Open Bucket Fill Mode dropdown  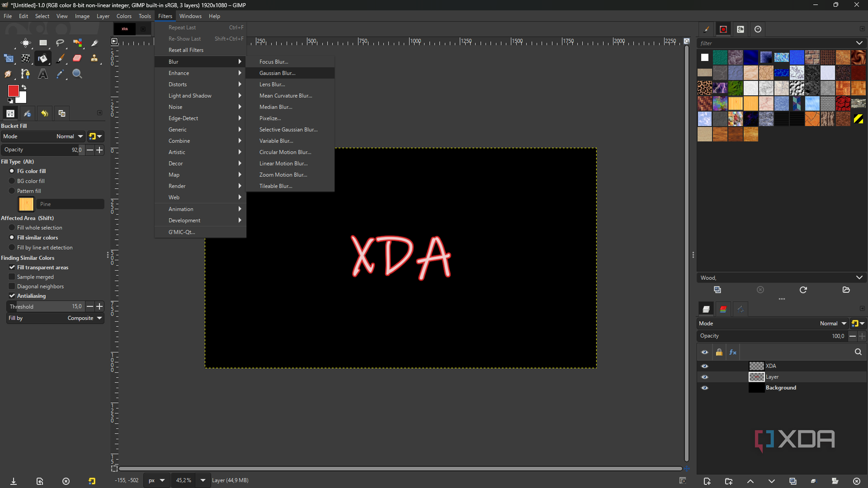[43, 136]
